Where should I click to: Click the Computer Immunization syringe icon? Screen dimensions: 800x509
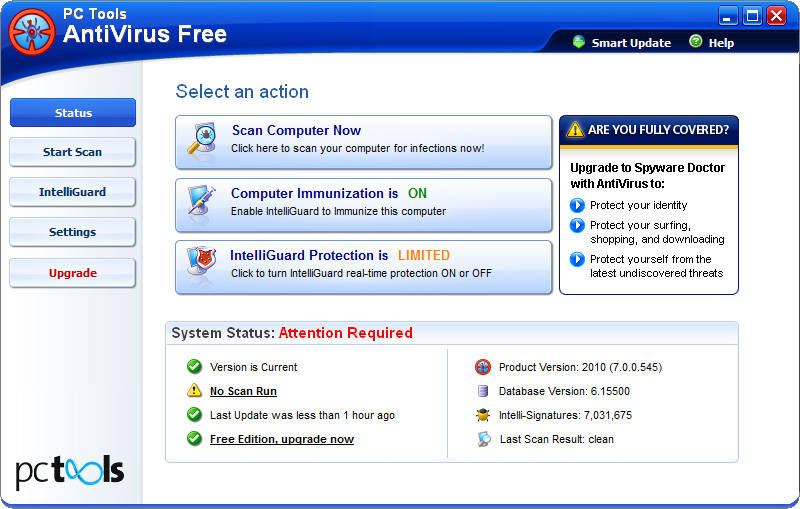point(202,200)
